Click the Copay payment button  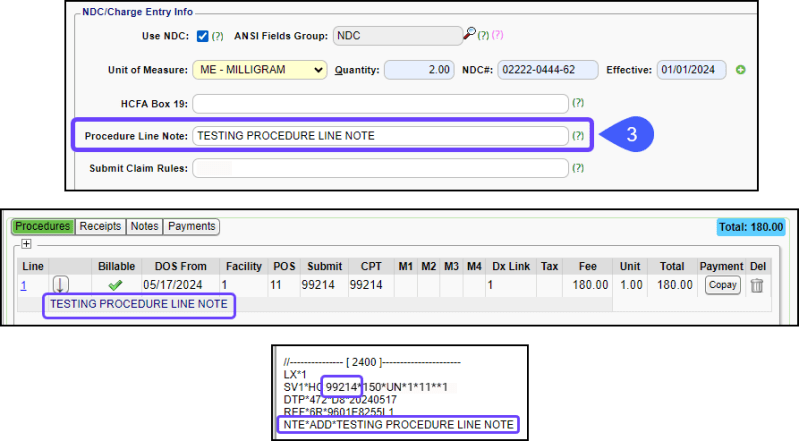point(723,285)
